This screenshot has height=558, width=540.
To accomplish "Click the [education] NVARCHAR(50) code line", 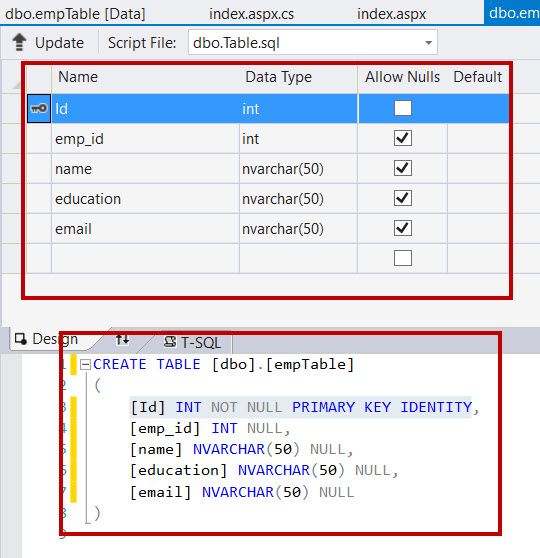I will pos(264,470).
